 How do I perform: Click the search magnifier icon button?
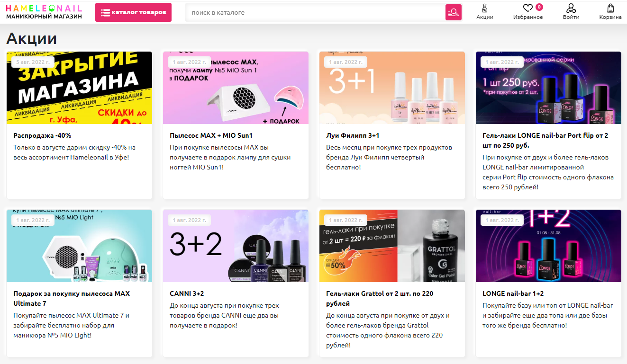453,12
